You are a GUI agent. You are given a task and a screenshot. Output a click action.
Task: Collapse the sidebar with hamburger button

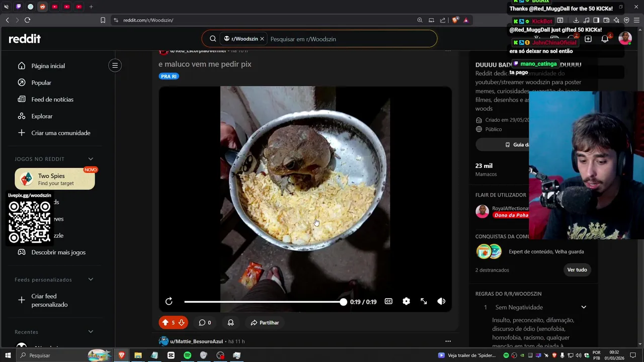click(x=115, y=65)
